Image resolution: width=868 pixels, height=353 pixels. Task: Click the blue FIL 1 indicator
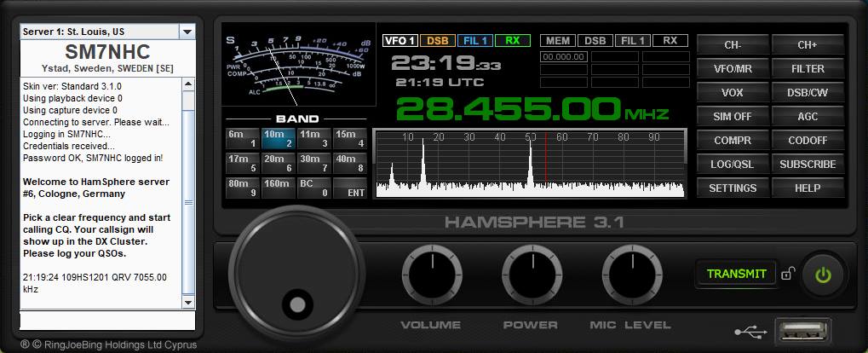475,40
